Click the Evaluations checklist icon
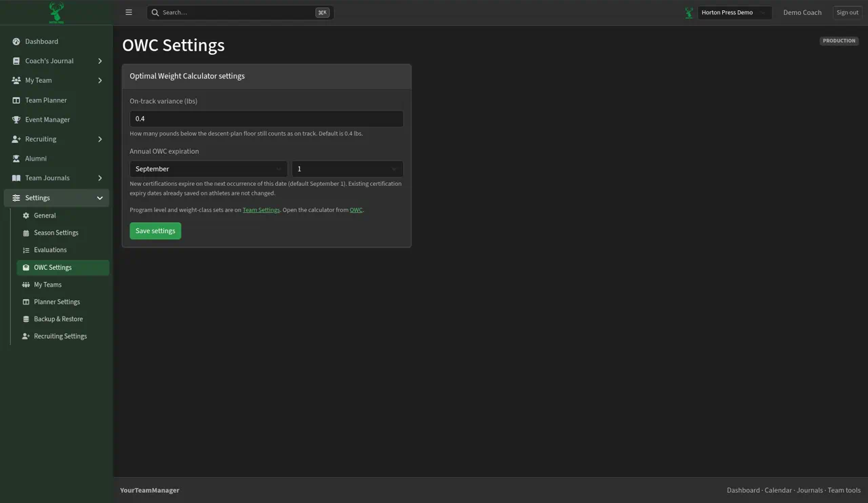This screenshot has width=868, height=503. [x=26, y=250]
